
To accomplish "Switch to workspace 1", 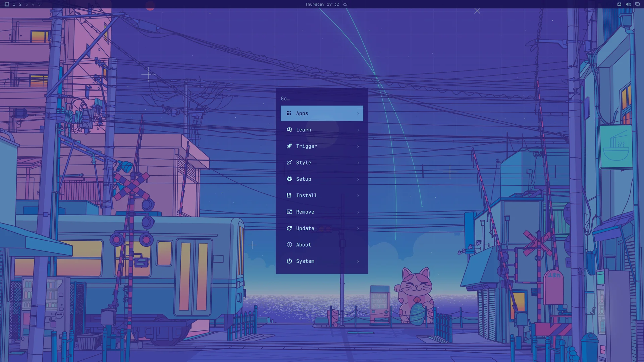I will click(14, 4).
